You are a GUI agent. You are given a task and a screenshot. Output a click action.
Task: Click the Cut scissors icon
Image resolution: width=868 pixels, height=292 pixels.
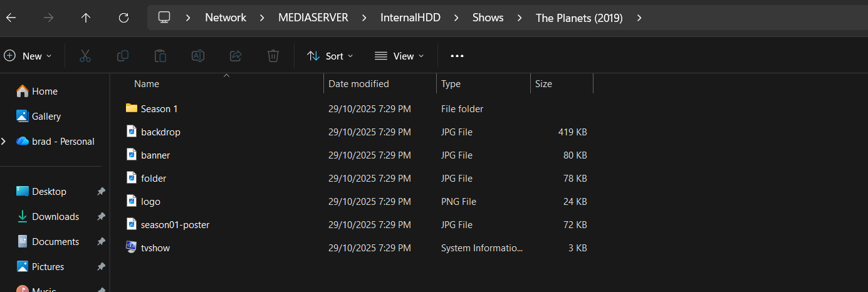tap(85, 56)
